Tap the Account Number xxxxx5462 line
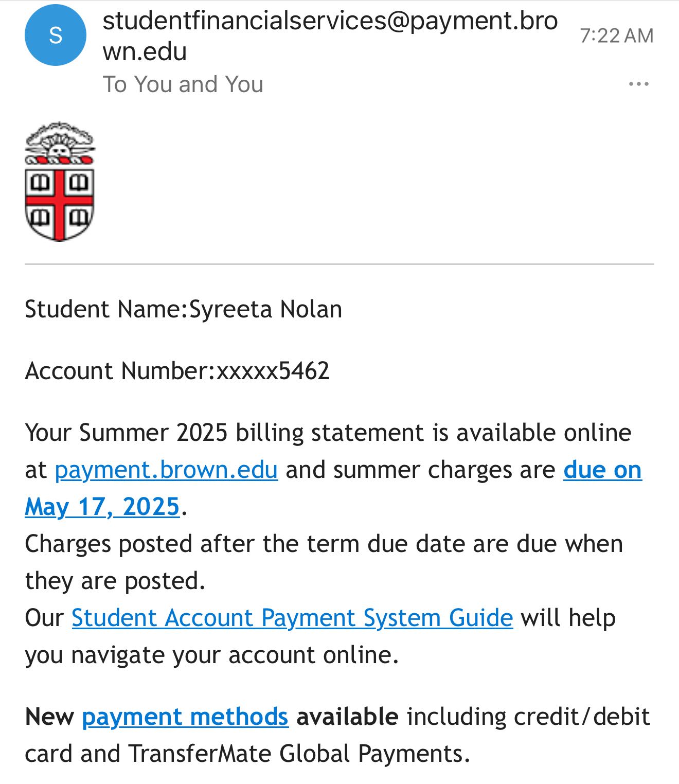Image resolution: width=679 pixels, height=784 pixels. (177, 371)
